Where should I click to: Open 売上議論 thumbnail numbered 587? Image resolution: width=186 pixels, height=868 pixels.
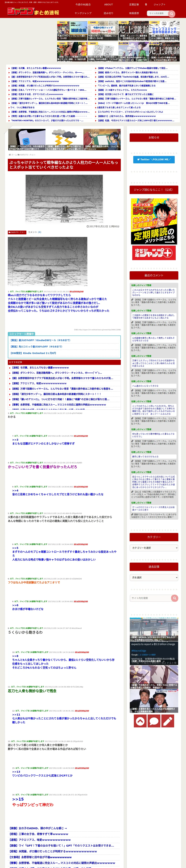[x=134, y=30]
